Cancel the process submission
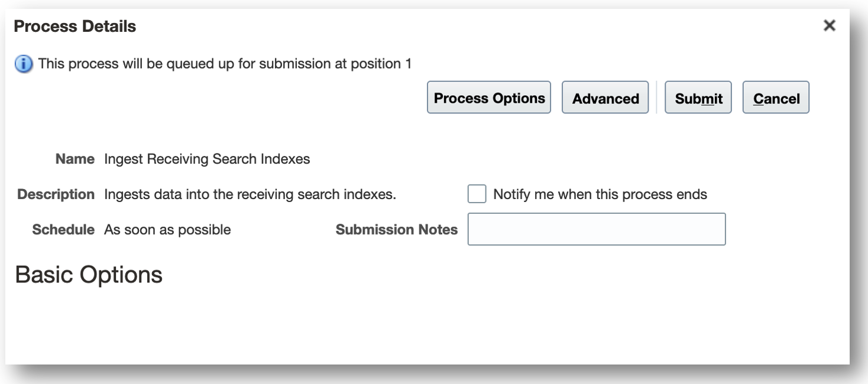Image resolution: width=868 pixels, height=384 pixels. [x=776, y=98]
